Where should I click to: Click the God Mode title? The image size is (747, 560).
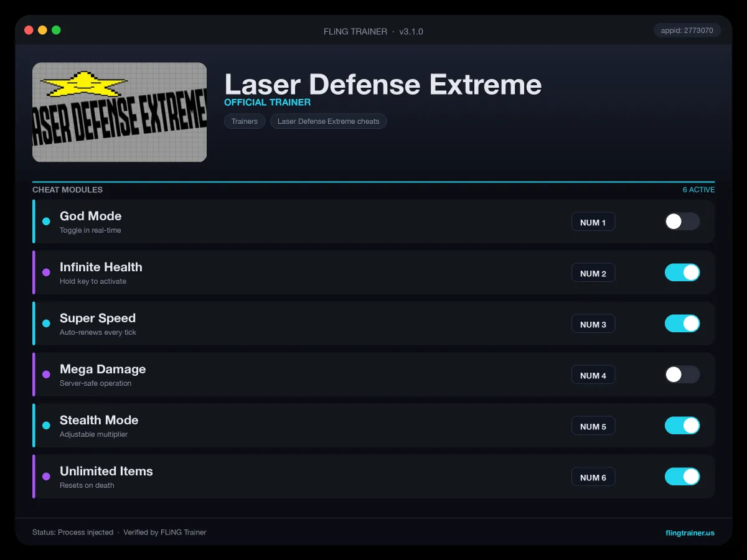pyautogui.click(x=90, y=216)
